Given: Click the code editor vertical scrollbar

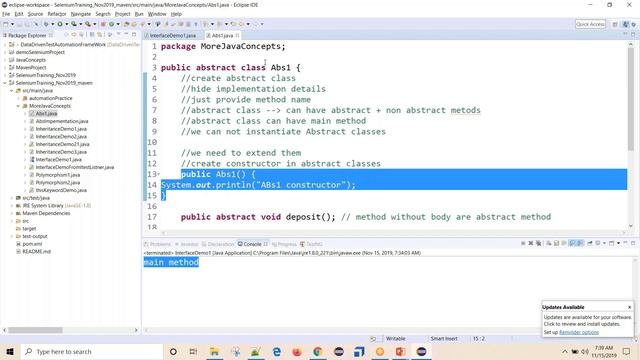Looking at the screenshot, I should click(631, 98).
